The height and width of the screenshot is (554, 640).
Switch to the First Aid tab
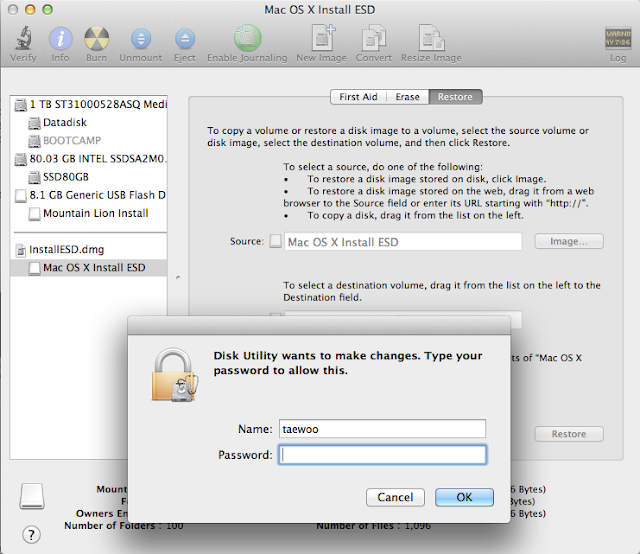coord(358,97)
